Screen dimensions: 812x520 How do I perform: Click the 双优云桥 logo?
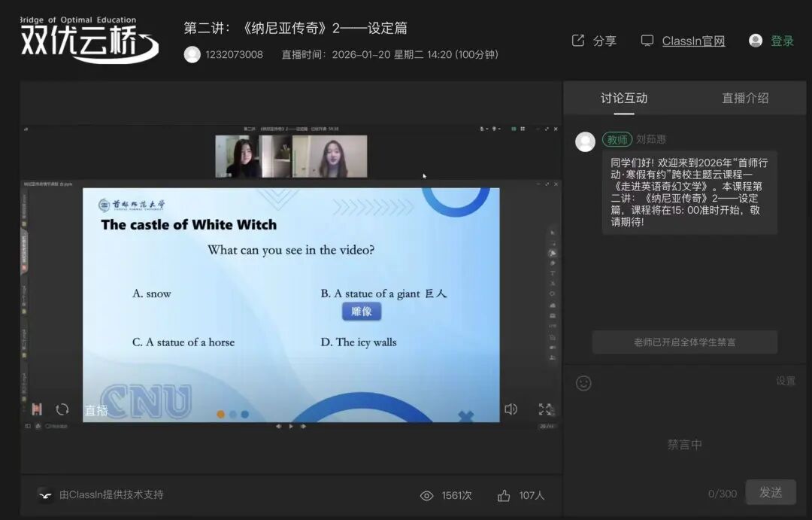point(89,39)
